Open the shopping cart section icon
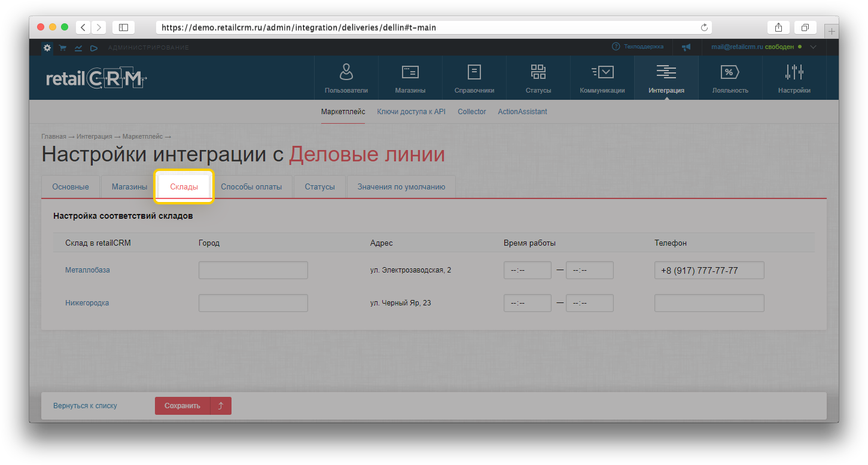This screenshot has width=868, height=465. point(62,47)
